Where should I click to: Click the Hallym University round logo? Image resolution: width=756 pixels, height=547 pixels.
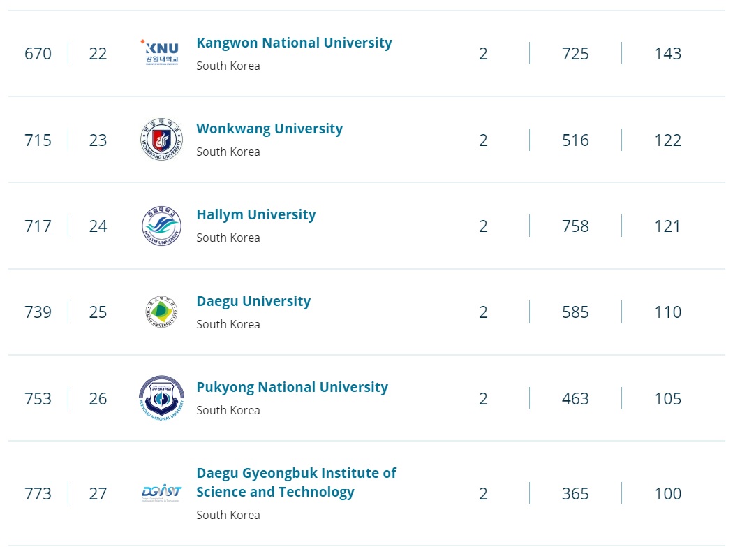(x=161, y=226)
